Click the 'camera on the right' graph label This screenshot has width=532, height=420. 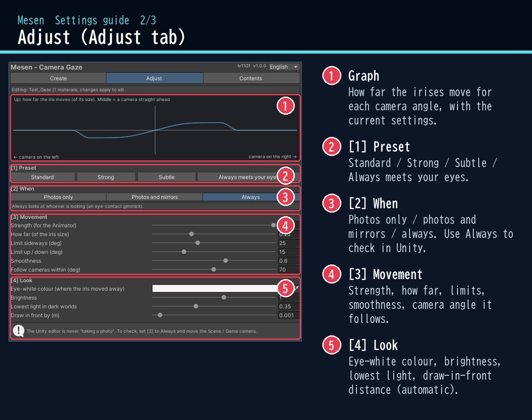tap(272, 157)
